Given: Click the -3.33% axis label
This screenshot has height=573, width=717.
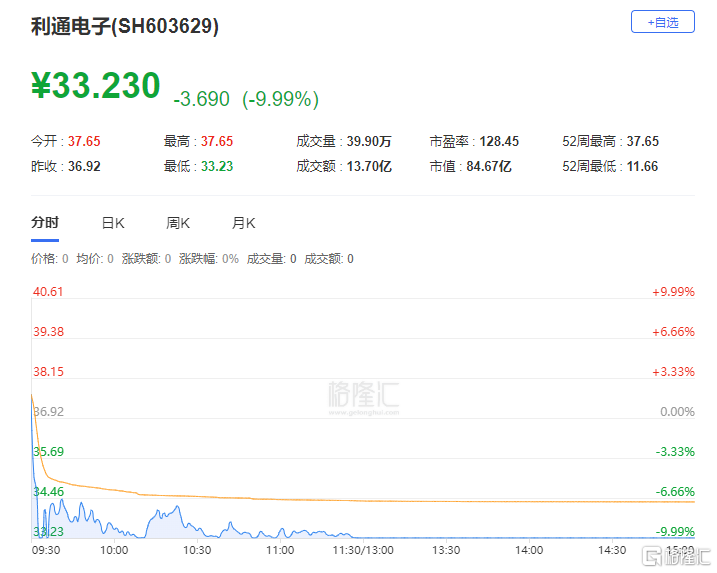Looking at the screenshot, I should tap(675, 452).
